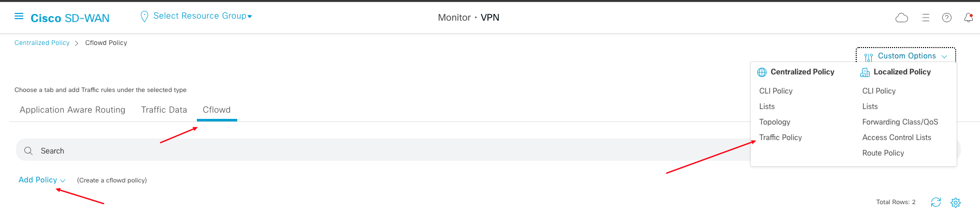
Task: Open the notifications bell
Action: point(968,18)
